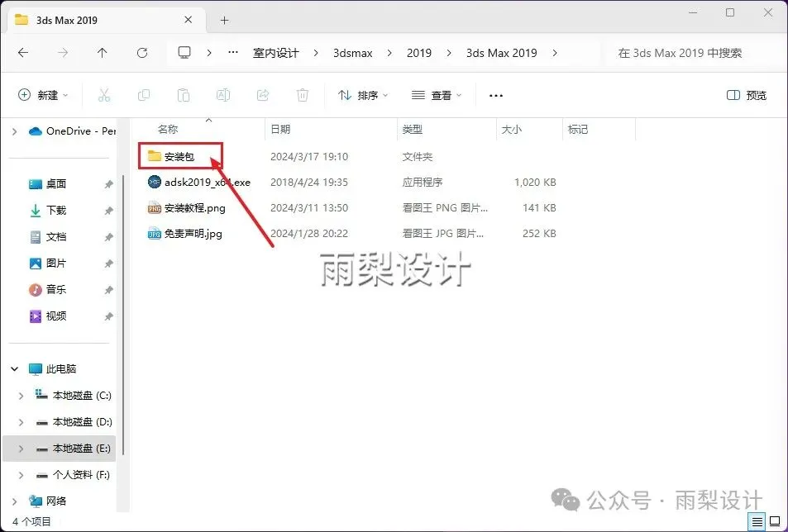The image size is (788, 532).
Task: Expand the chevron after 3ds Max 2019 in path
Action: 555,53
